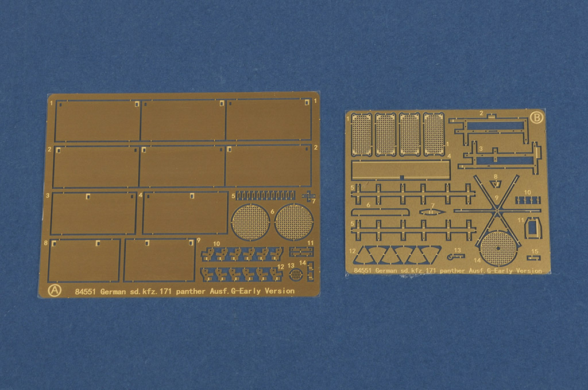The height and width of the screenshot is (390, 588).
Task: Click the small round grille part 13 on fret A
Action: [296, 275]
